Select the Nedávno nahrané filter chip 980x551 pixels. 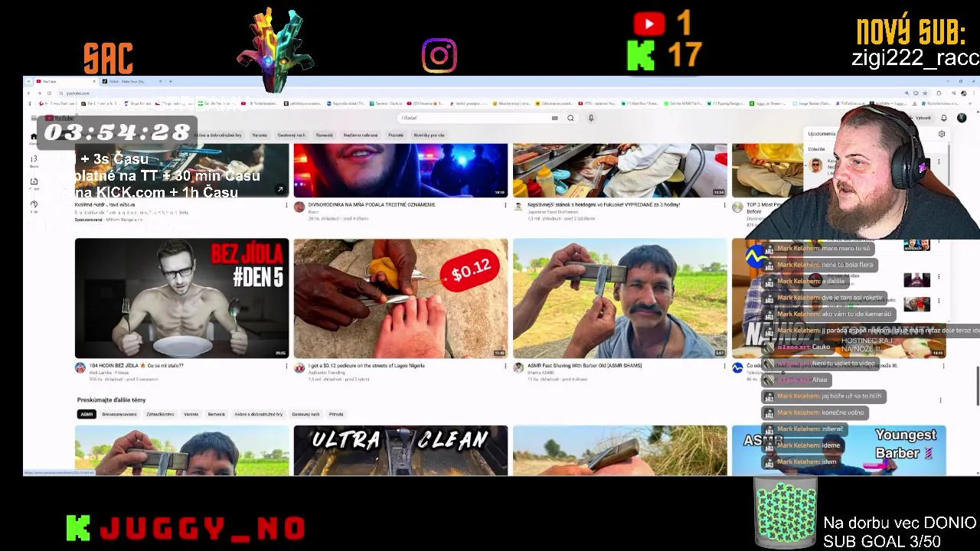pos(361,135)
